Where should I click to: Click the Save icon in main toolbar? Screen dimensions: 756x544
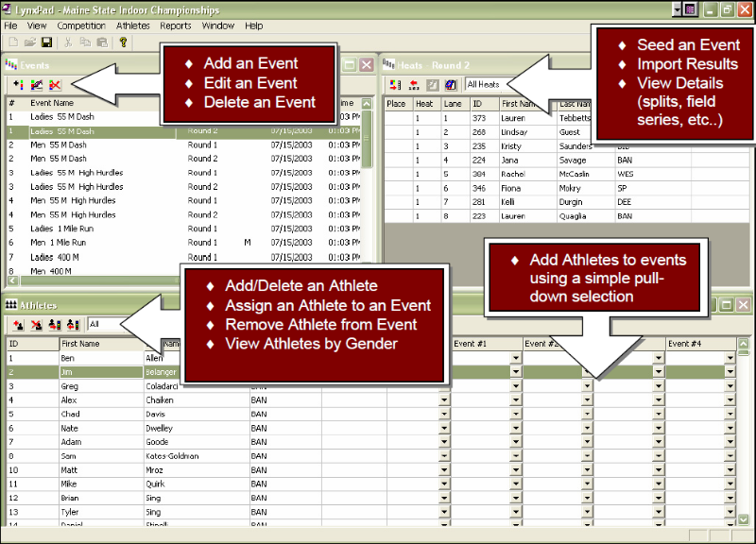click(47, 42)
